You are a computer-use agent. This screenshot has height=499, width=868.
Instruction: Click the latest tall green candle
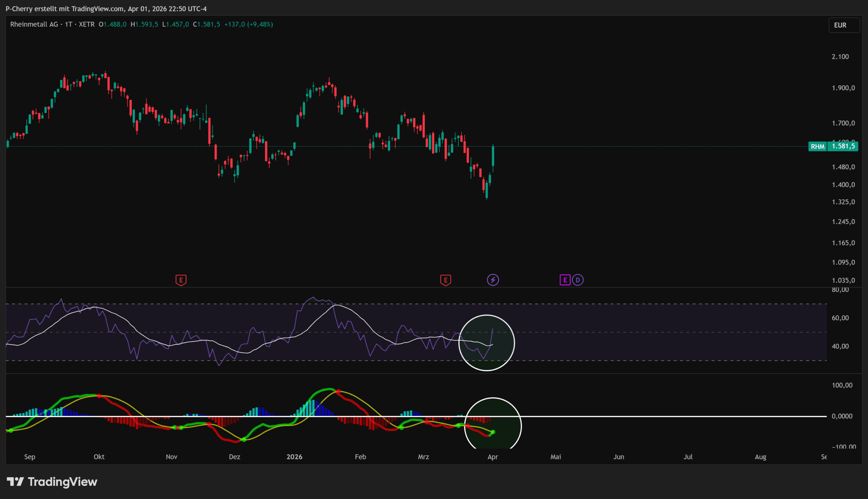pos(493,156)
